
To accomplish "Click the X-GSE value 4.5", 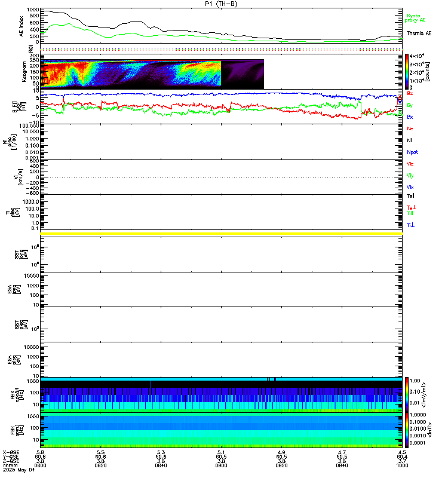I will (402, 452).
